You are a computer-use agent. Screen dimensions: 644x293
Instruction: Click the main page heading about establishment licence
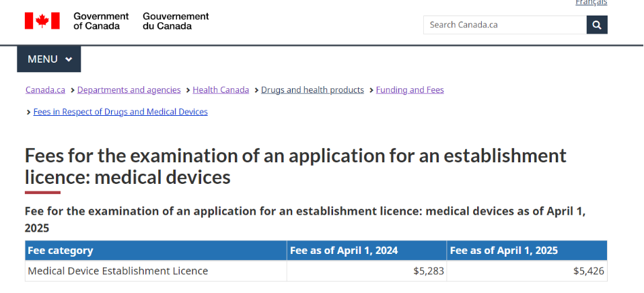click(295, 166)
